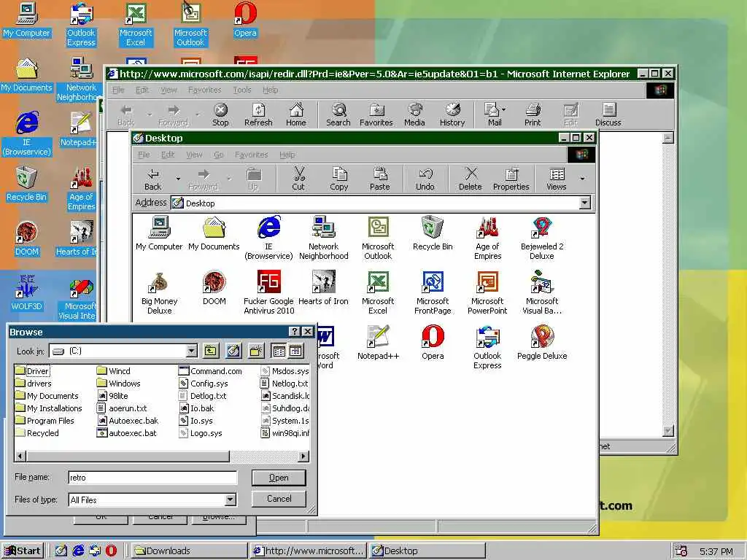
Task: Expand Desktop window Address bar dropdown
Action: [585, 203]
